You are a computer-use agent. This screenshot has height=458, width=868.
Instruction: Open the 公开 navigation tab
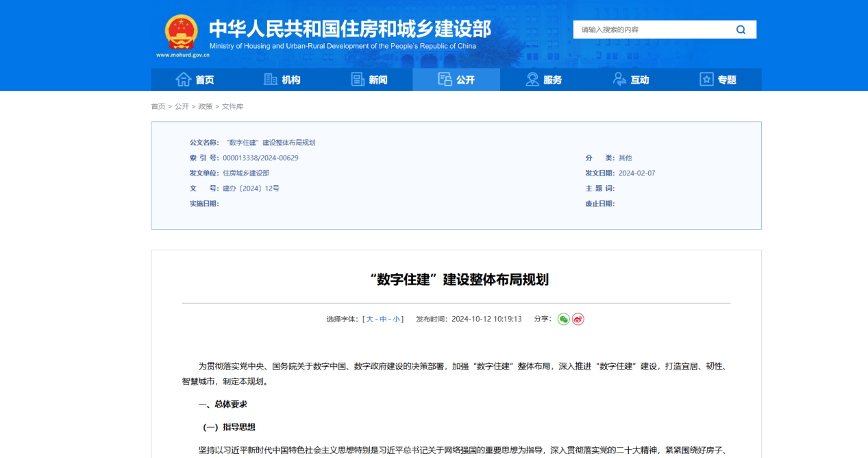coord(456,80)
